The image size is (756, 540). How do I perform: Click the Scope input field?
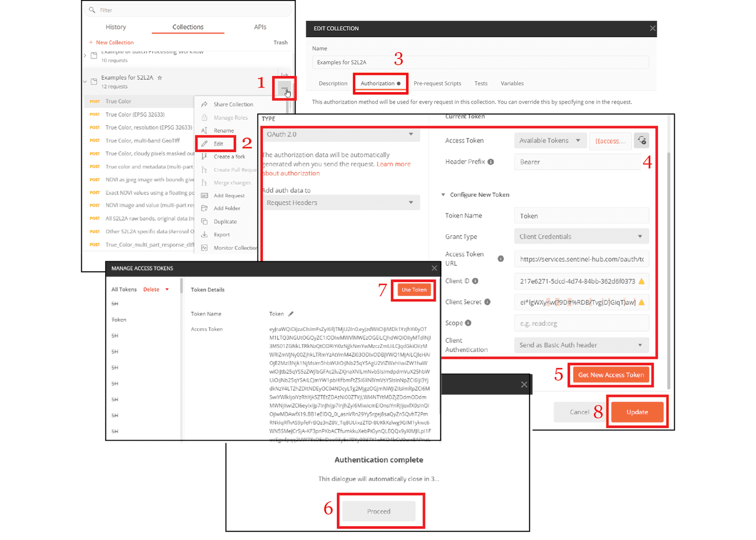tap(581, 323)
